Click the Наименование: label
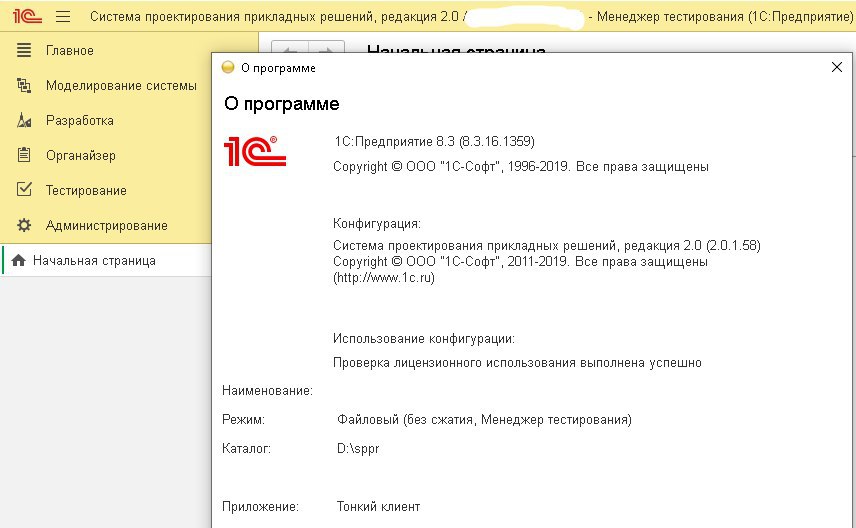 267,391
